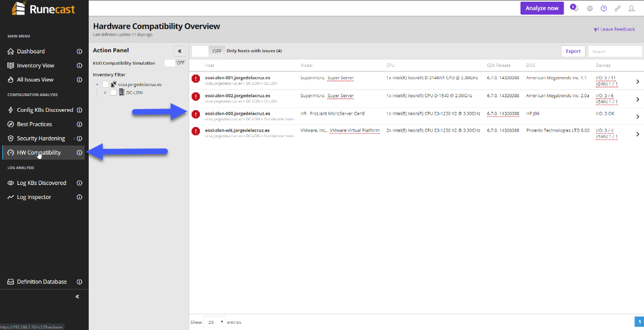This screenshot has height=330, width=644.
Task: Click pagination page 1 button
Action: [x=639, y=322]
